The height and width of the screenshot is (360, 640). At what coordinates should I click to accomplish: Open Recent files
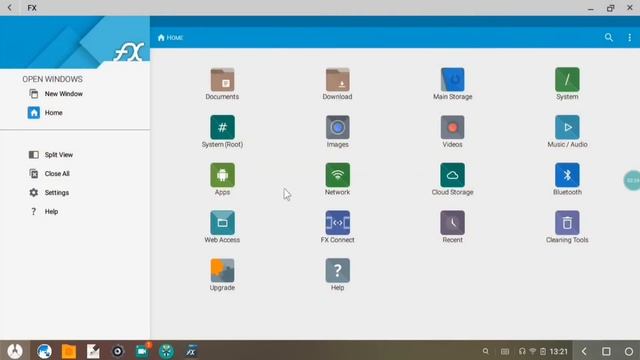(452, 227)
